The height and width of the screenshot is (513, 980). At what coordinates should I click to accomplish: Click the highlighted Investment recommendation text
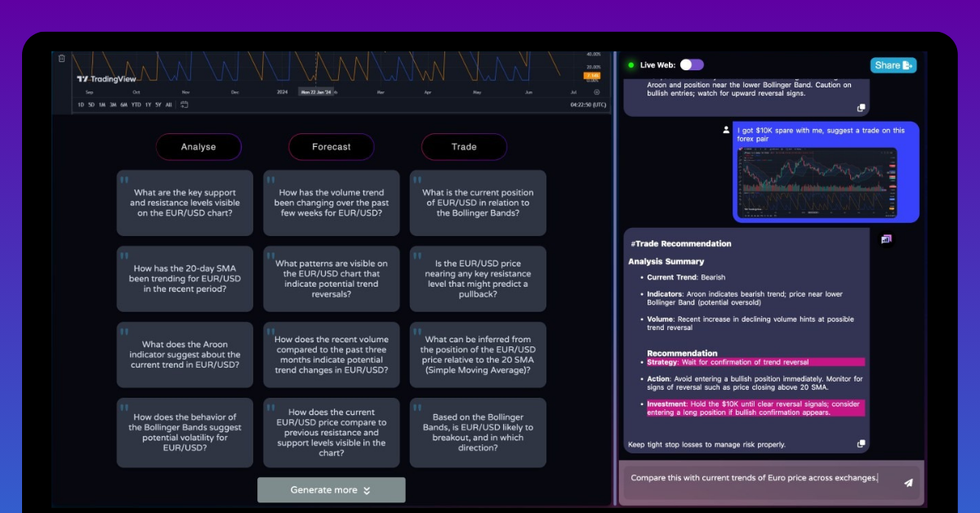tap(755, 408)
